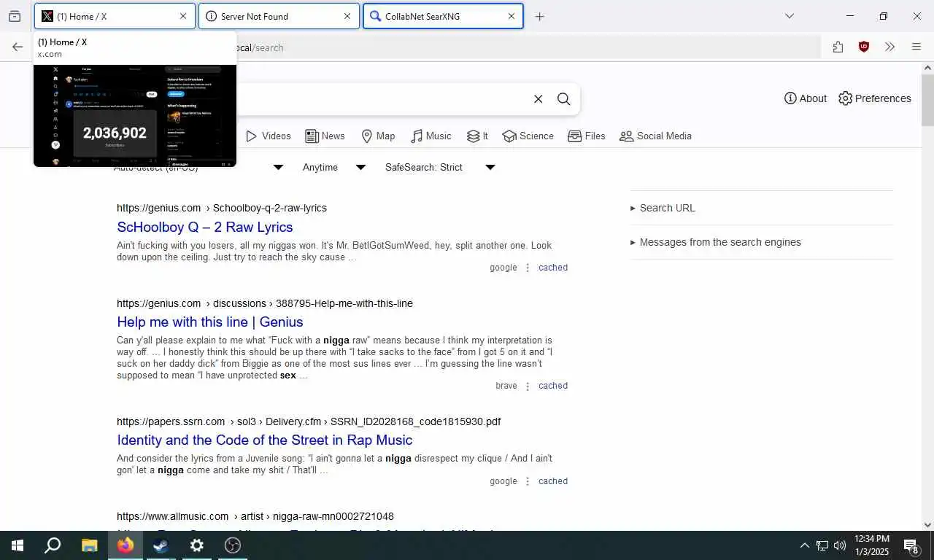The height and width of the screenshot is (560, 934).
Task: Close the CollabNet SearXNG tab
Action: 512,16
